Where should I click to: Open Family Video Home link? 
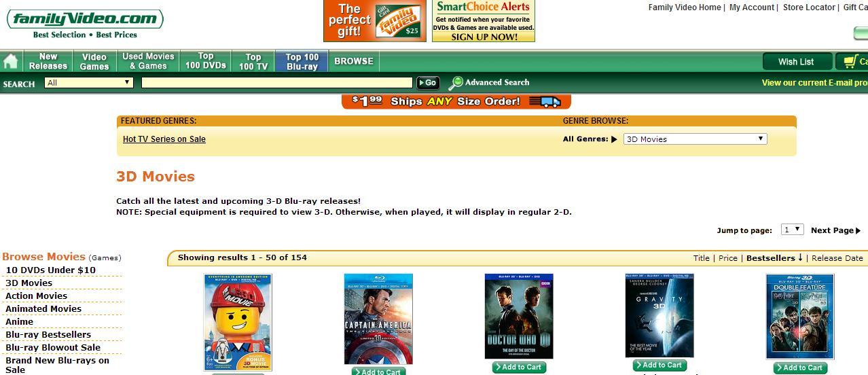(x=685, y=7)
